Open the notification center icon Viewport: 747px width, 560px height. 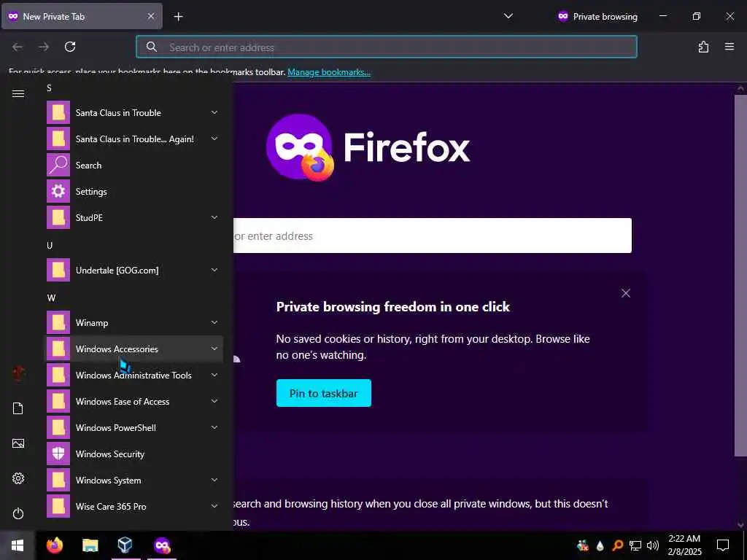(x=723, y=545)
